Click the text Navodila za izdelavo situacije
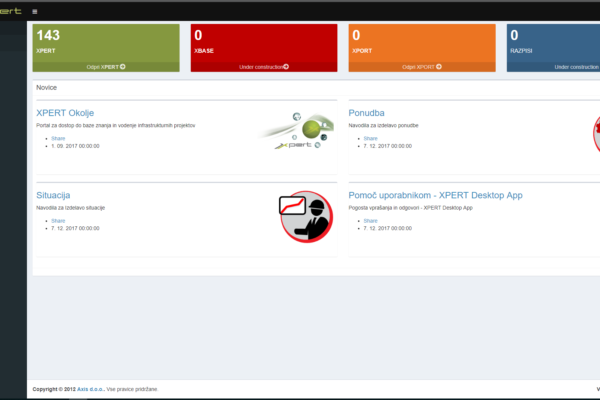This screenshot has height=400, width=600. (70, 208)
